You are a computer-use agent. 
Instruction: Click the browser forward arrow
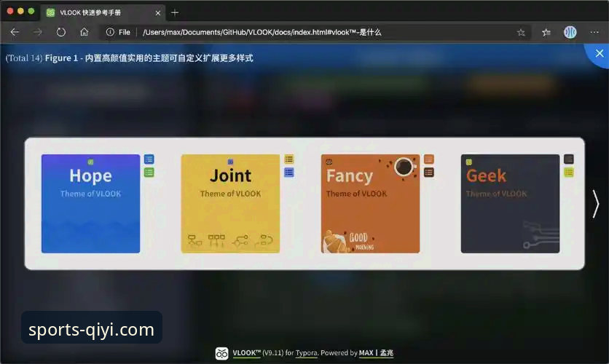point(38,32)
